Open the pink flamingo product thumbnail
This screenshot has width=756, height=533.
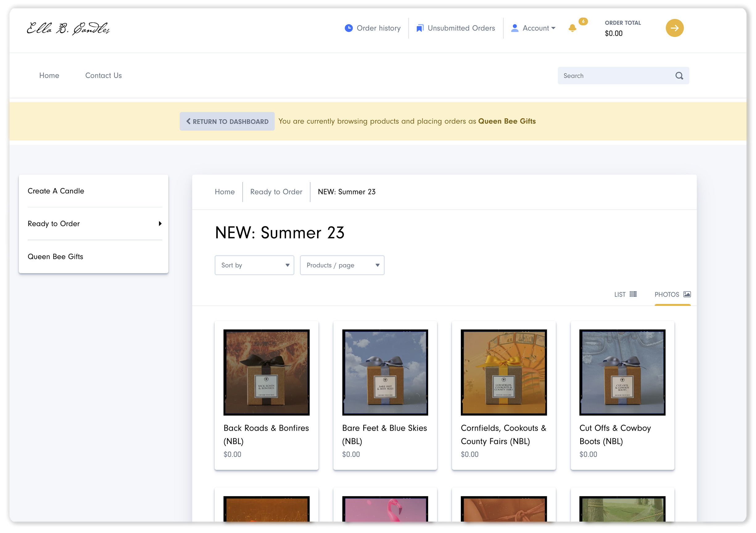pos(385,509)
